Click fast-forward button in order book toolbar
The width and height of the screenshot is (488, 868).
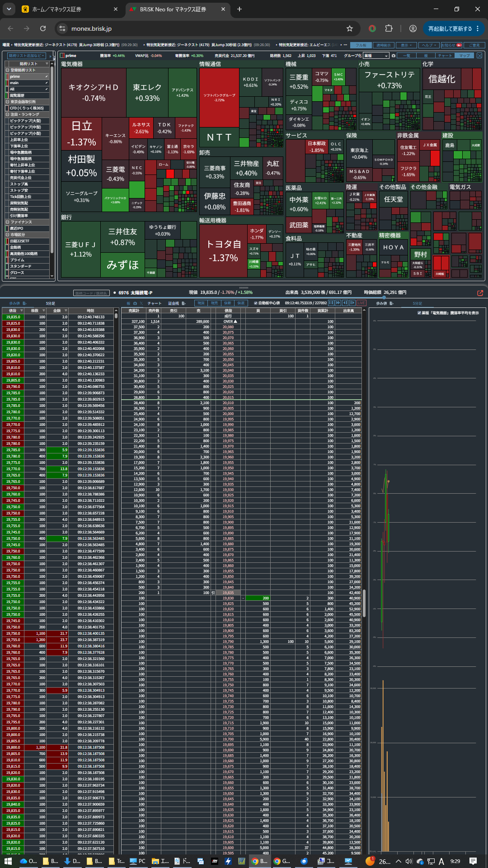point(338,303)
